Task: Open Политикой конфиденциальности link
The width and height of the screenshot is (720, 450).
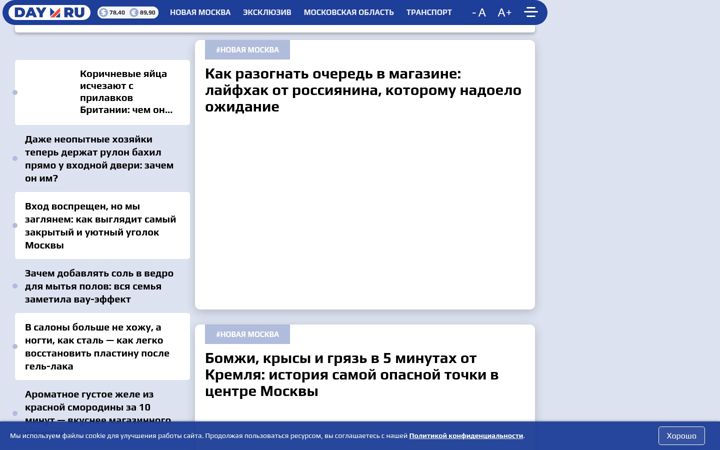Action: [466, 436]
